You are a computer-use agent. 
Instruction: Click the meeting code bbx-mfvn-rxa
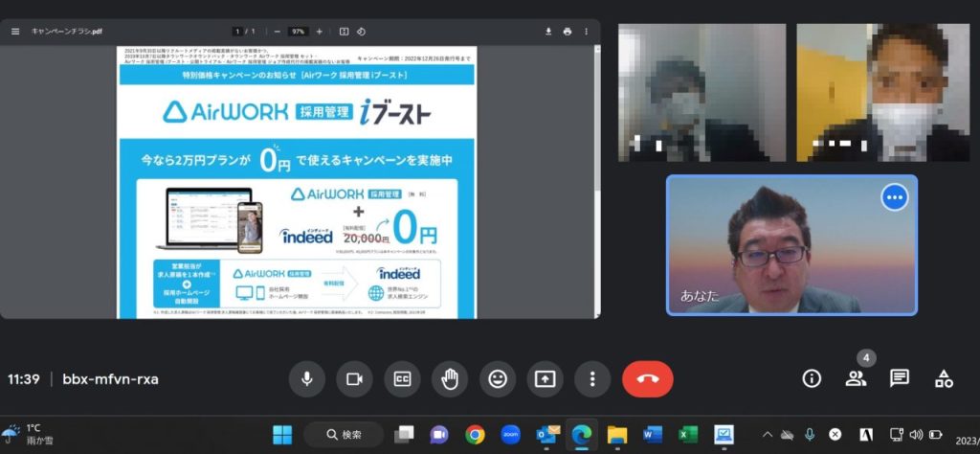pos(110,379)
